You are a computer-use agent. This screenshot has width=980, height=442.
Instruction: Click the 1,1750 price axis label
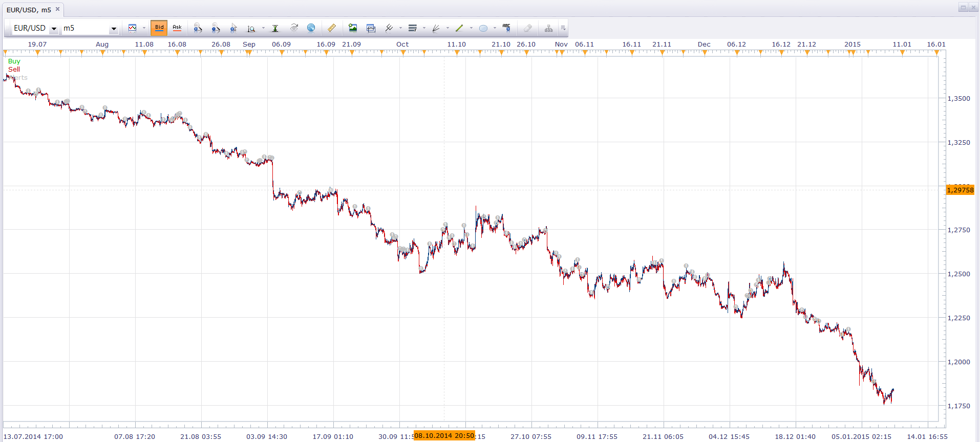coord(959,406)
